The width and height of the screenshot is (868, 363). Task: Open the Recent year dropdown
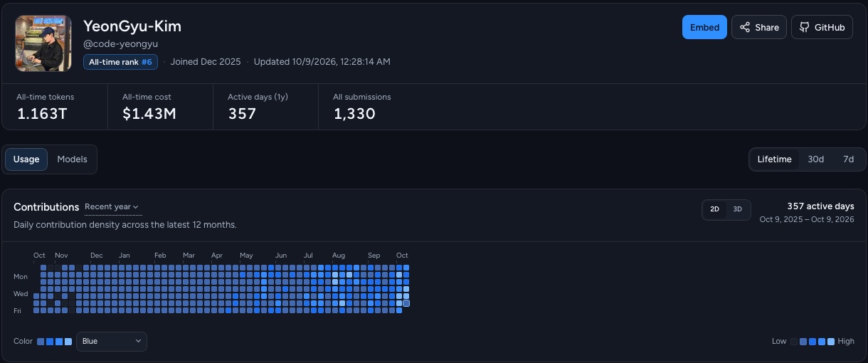tap(112, 207)
